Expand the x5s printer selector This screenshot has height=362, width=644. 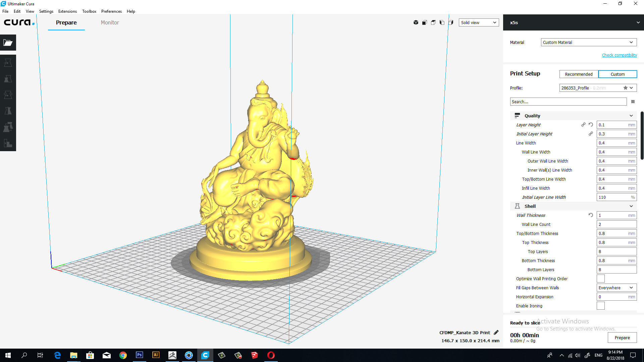574,22
